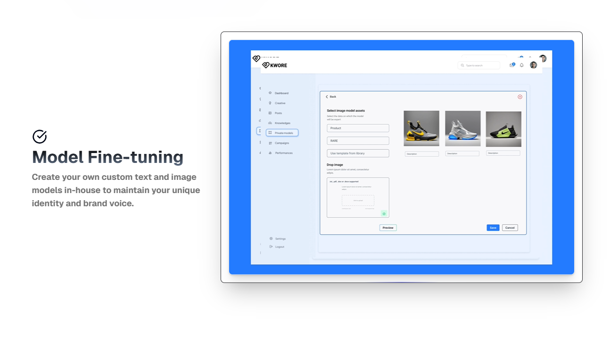
Task: Open the Knowledges section
Action: tap(283, 123)
